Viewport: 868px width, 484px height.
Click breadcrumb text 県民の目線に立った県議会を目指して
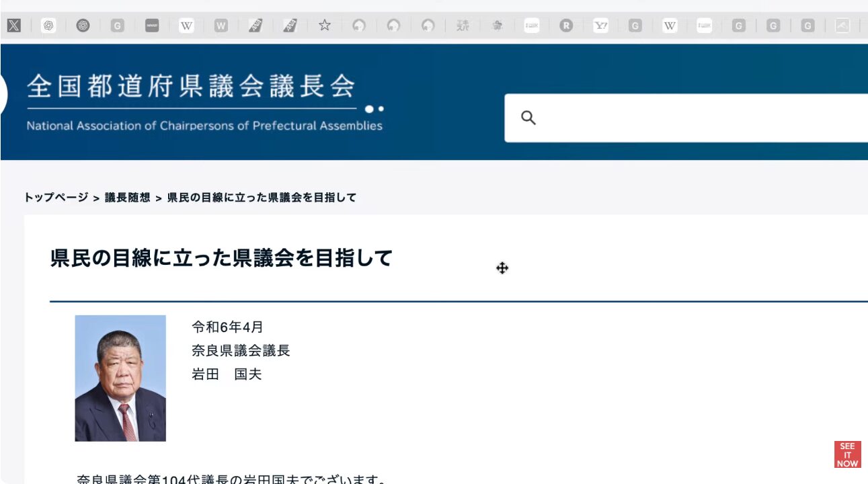tap(262, 198)
